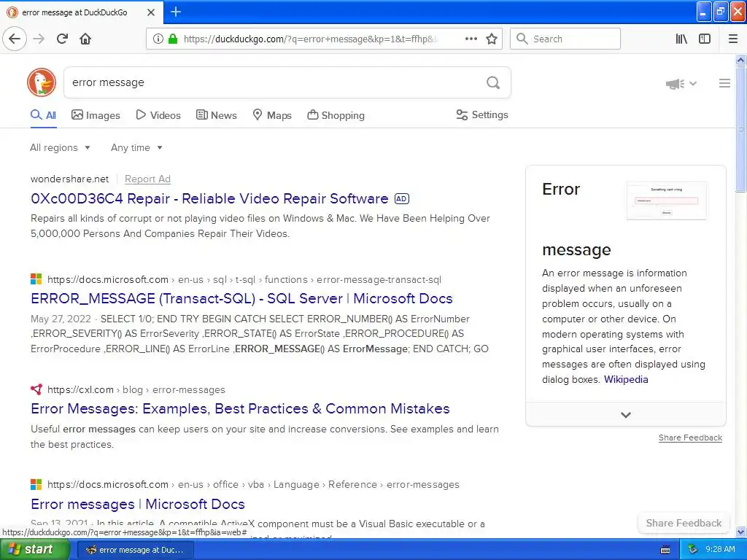Click the 'wondershare.net' ad domain text

click(69, 179)
